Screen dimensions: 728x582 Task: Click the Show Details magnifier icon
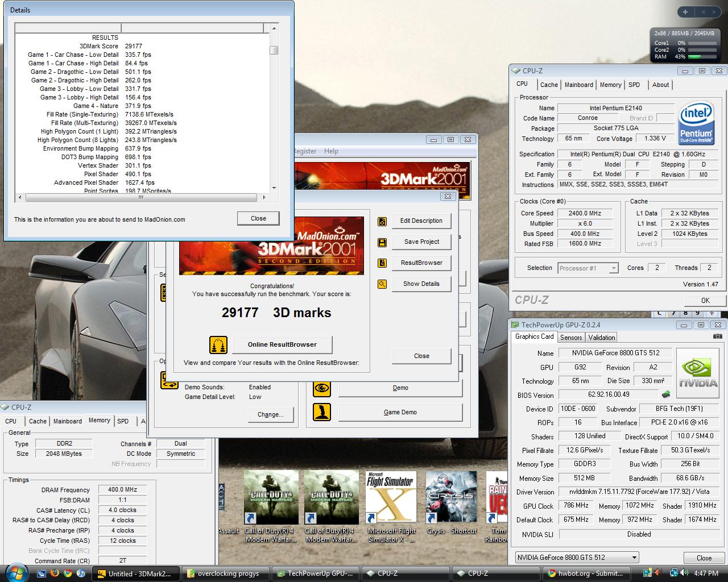pyautogui.click(x=382, y=284)
